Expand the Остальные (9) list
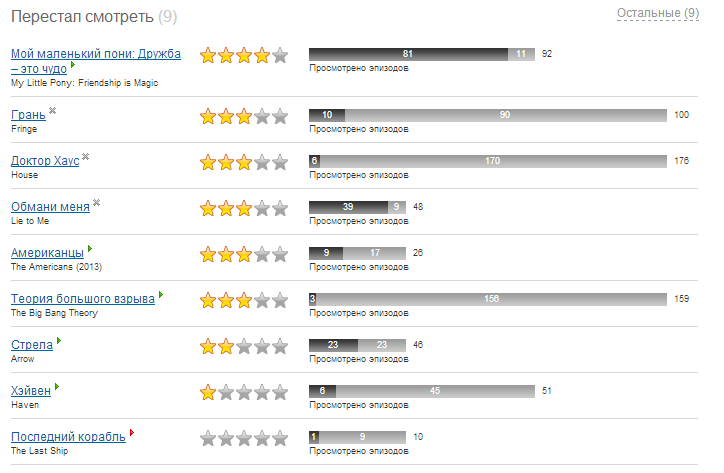 pyautogui.click(x=657, y=13)
